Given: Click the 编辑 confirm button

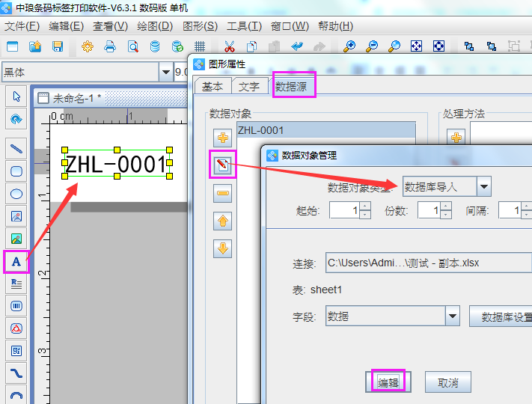Looking at the screenshot, I should 388,382.
